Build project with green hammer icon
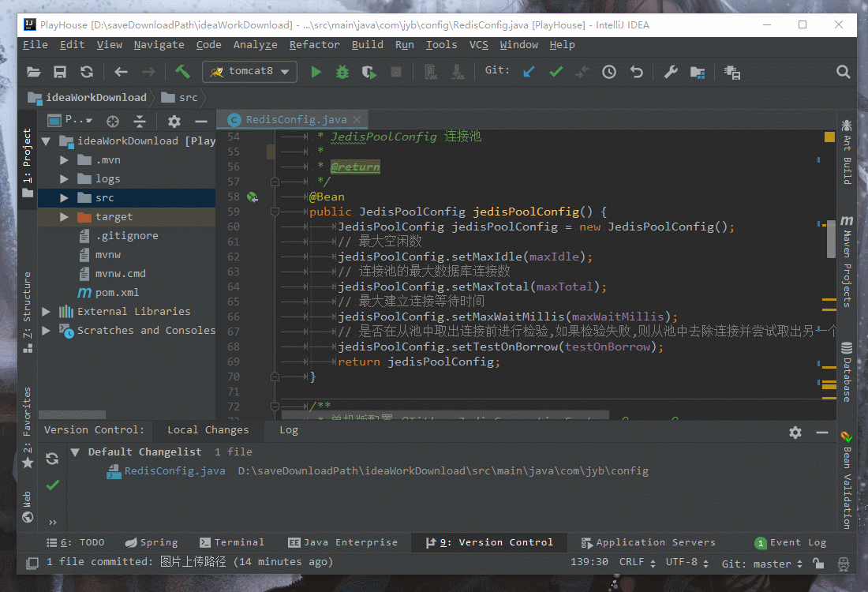This screenshot has height=592, width=868. [182, 72]
